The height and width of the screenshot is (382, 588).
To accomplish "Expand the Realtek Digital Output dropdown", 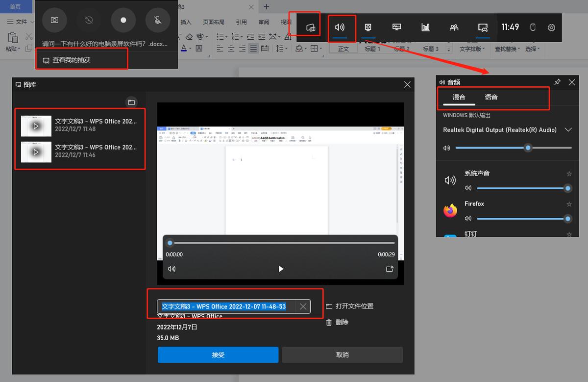I will 568,130.
